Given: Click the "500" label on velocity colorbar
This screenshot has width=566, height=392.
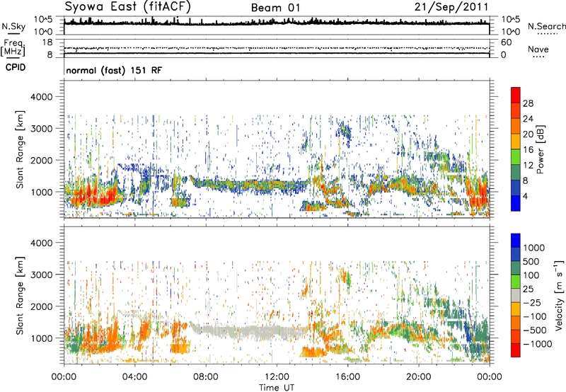Looking at the screenshot, I should 531,262.
